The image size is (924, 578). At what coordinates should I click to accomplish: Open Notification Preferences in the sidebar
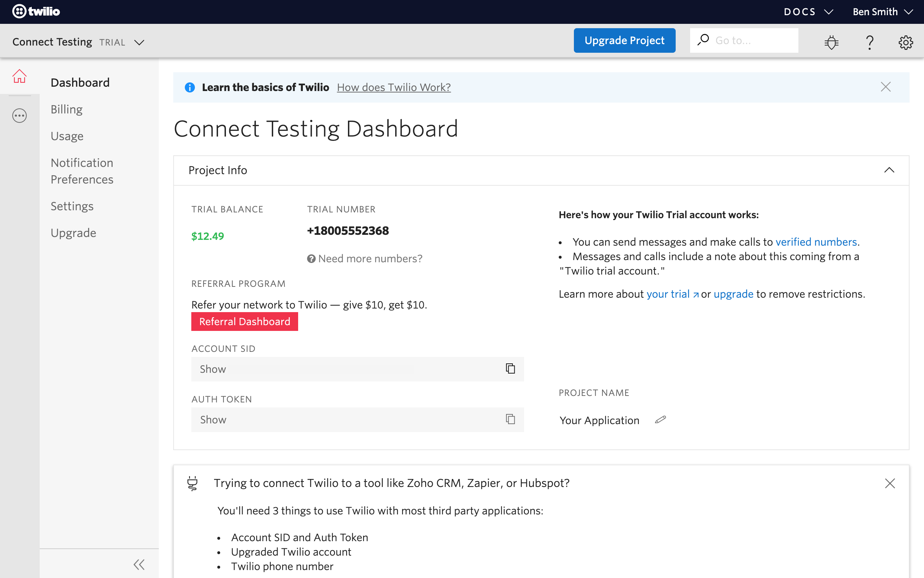click(82, 171)
